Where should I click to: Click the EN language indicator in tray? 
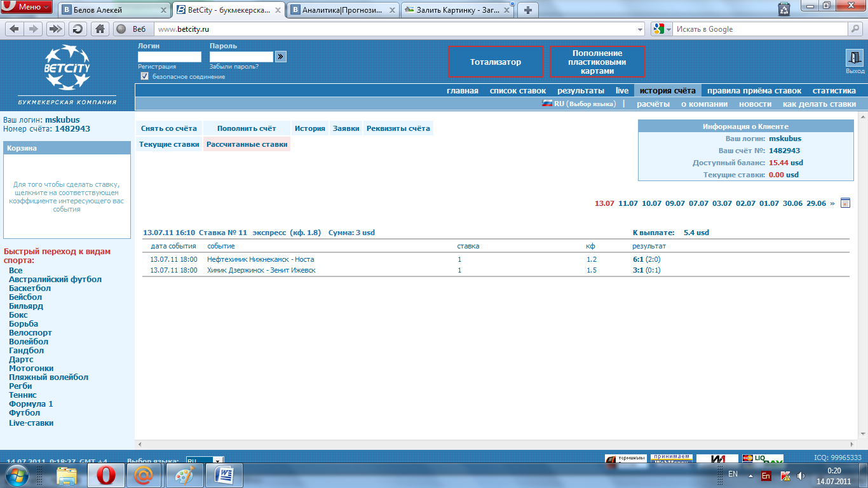click(733, 474)
